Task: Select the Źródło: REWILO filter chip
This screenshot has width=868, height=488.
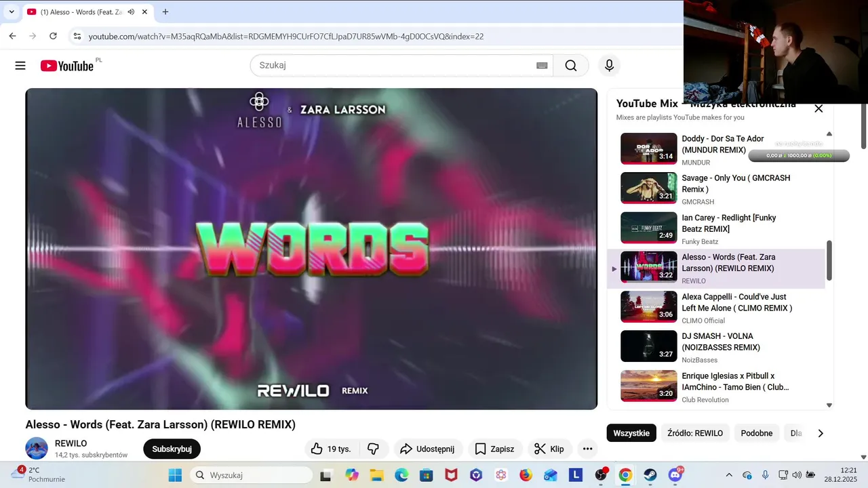Action: point(695,433)
